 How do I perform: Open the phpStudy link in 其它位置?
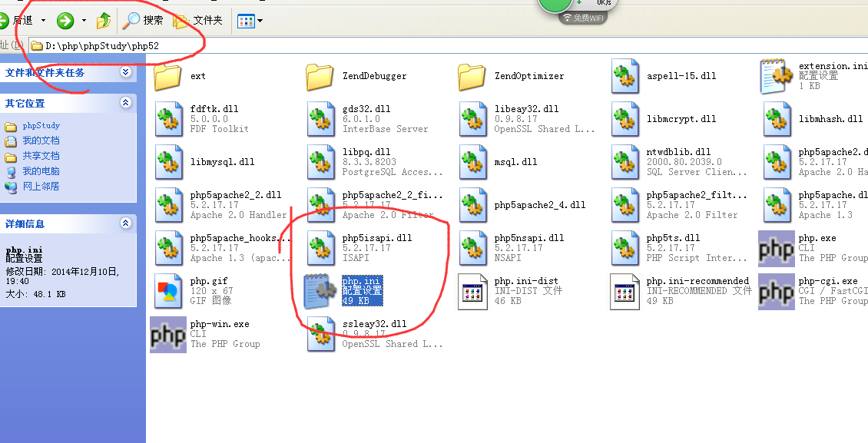[x=41, y=126]
